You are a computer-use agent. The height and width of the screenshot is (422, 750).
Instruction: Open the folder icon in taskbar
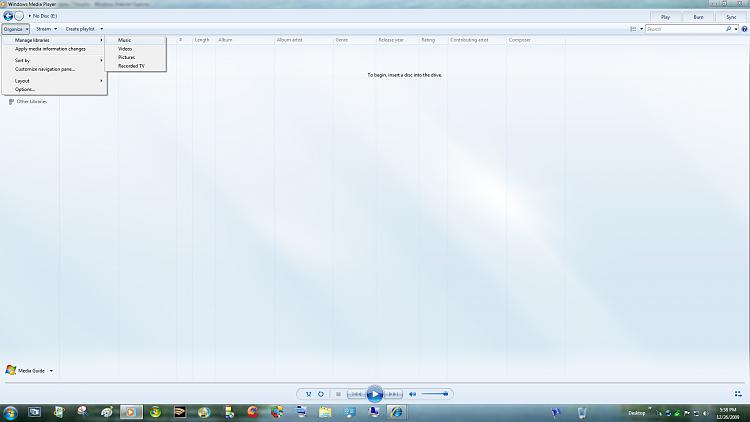coord(325,412)
